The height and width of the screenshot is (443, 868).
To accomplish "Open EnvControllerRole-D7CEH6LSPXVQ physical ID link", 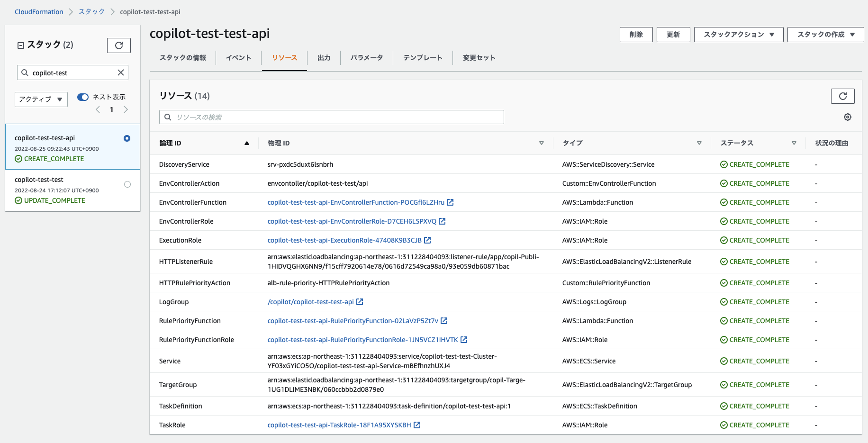I will [x=352, y=221].
